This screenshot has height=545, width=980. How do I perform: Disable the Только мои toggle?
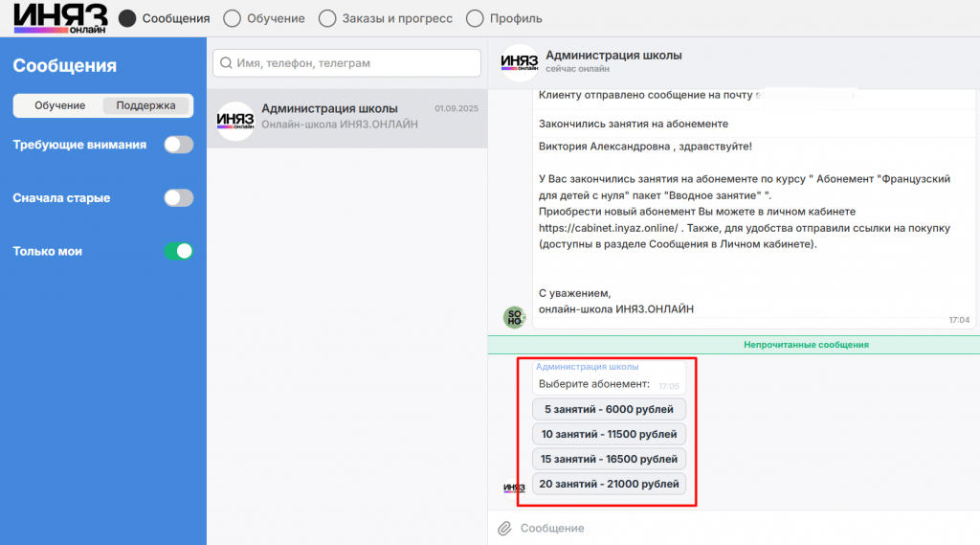(178, 251)
